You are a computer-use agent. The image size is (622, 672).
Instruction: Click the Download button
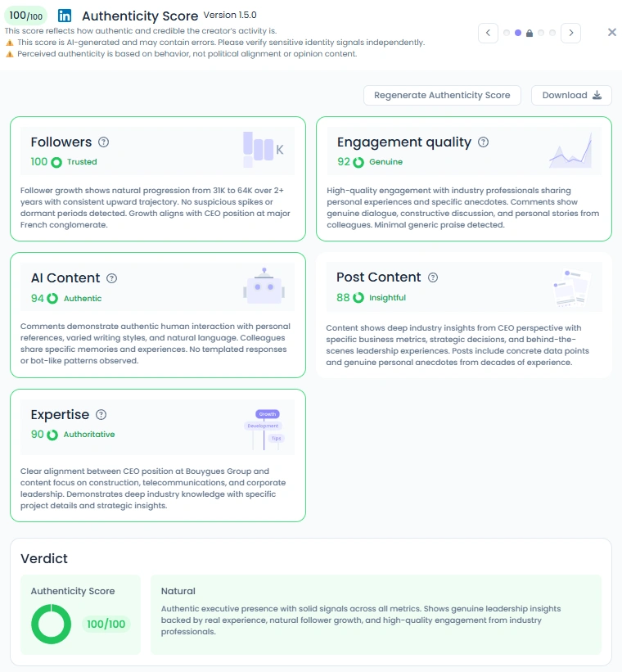tap(571, 95)
